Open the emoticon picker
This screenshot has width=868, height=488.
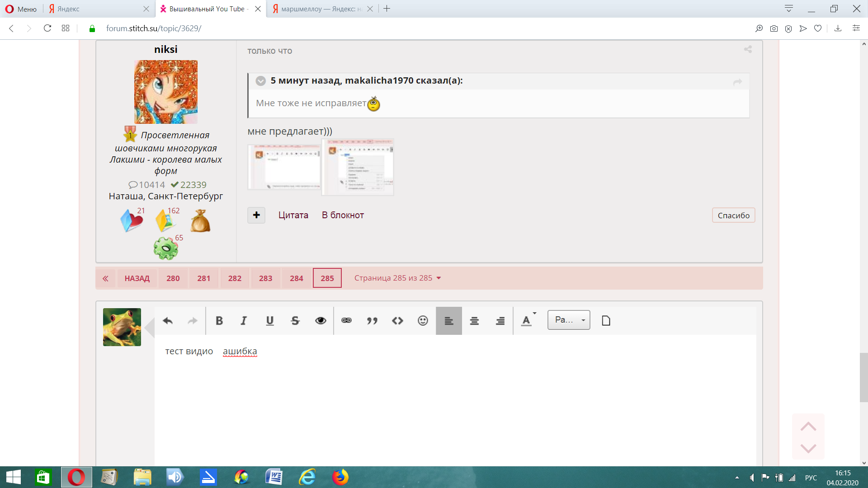(x=423, y=321)
